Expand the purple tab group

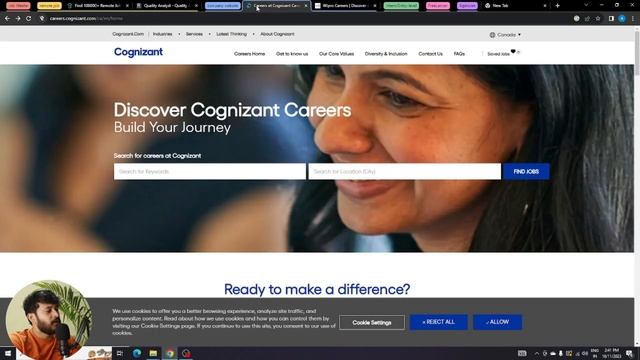467,6
